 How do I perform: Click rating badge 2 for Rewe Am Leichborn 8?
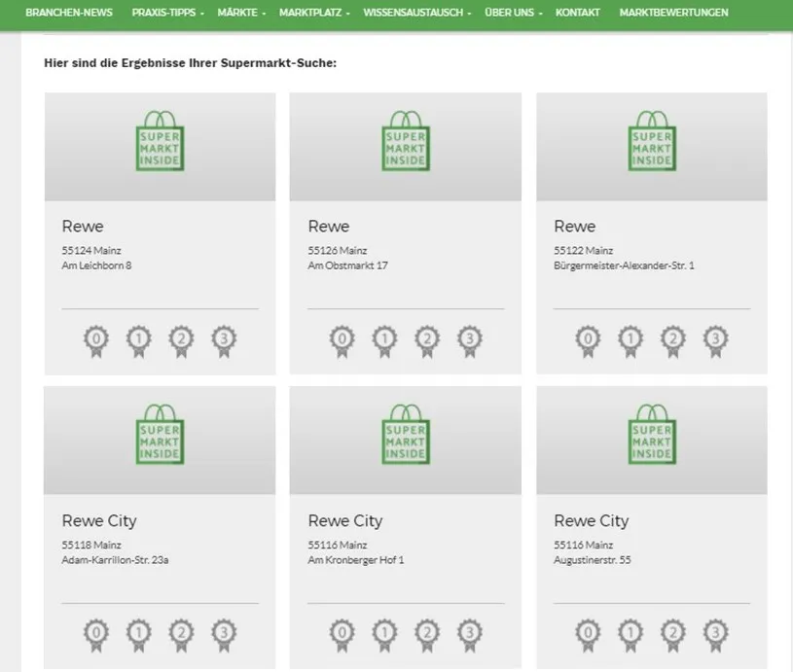(x=181, y=341)
